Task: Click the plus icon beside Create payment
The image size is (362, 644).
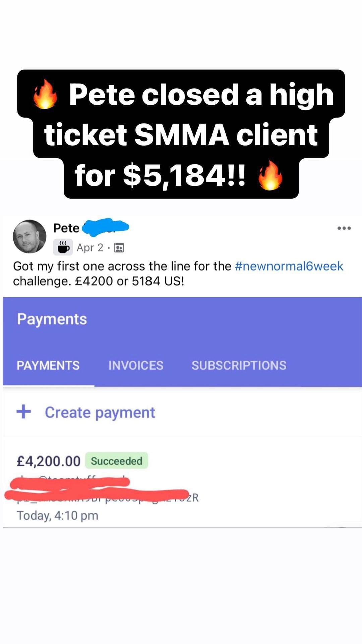Action: pos(24,411)
